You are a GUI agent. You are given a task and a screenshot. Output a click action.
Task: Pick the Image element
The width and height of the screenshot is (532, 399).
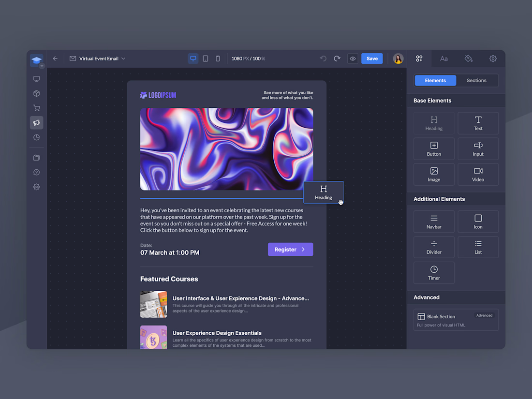pos(434,175)
